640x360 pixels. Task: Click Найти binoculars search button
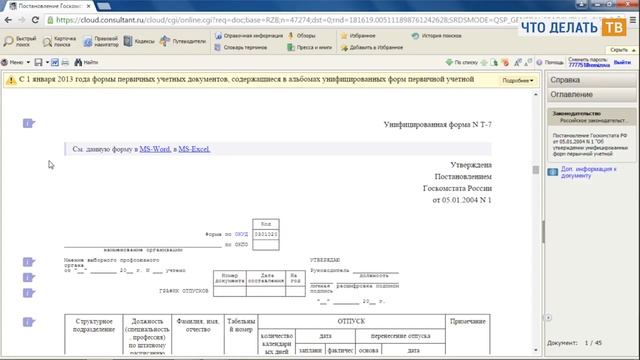pos(86,62)
